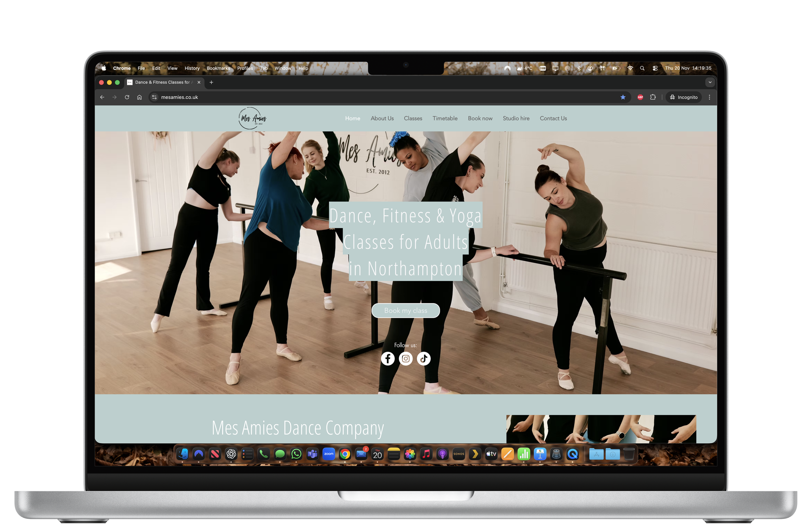812x528 pixels.
Task: Toggle Bluetooth from the menu bar
Action: [x=579, y=68]
